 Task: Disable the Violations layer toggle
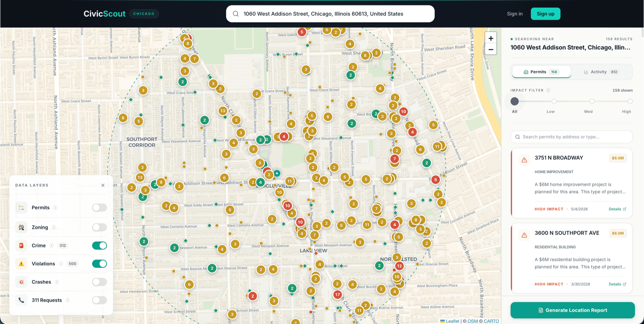pos(100,264)
